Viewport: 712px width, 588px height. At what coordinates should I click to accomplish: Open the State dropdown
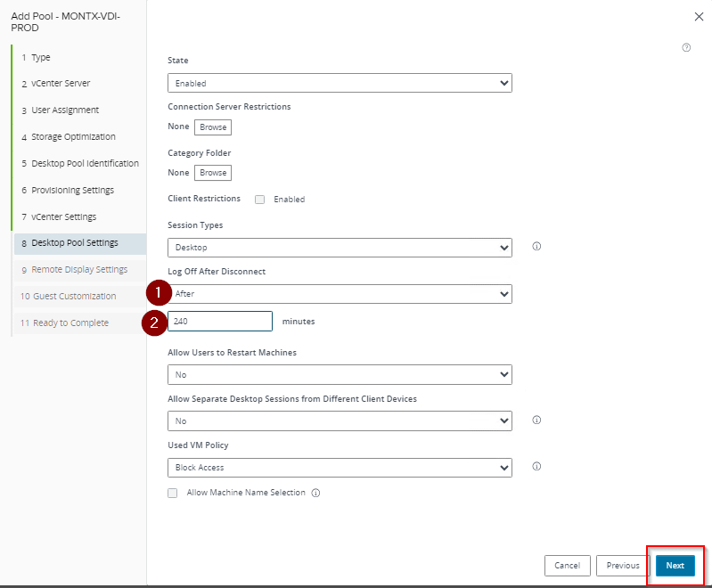tap(340, 83)
